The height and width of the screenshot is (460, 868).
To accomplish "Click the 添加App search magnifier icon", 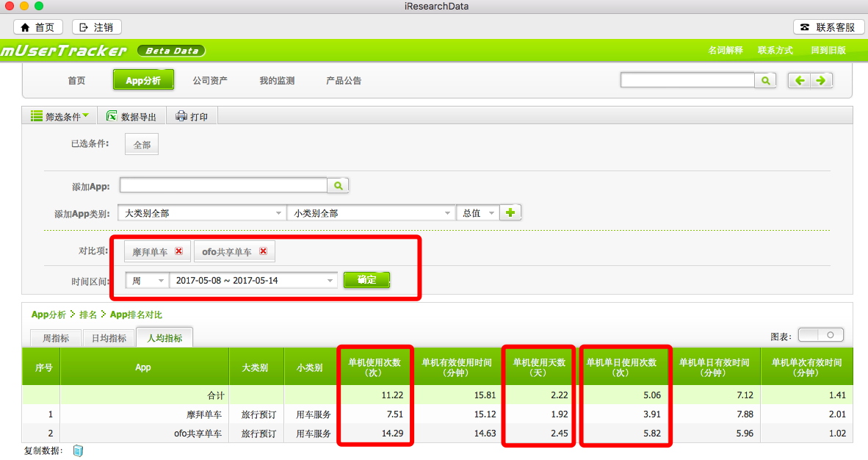I will click(338, 186).
